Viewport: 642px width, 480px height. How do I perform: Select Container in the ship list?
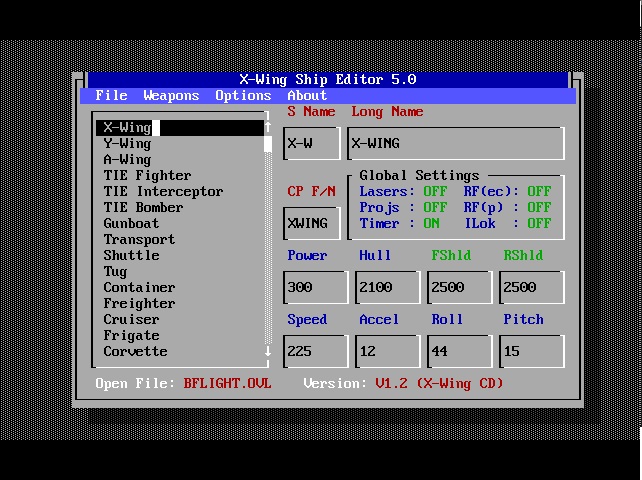pyautogui.click(x=180, y=287)
